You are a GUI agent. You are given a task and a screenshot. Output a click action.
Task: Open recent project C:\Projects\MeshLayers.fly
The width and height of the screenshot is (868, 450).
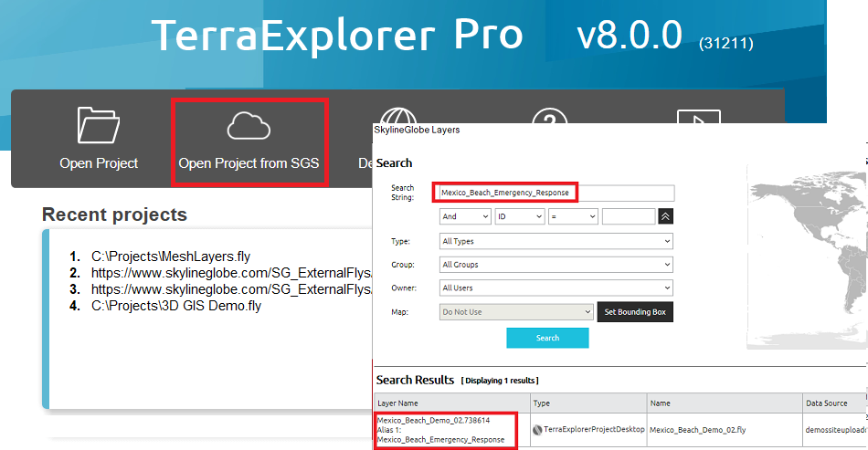tap(171, 256)
